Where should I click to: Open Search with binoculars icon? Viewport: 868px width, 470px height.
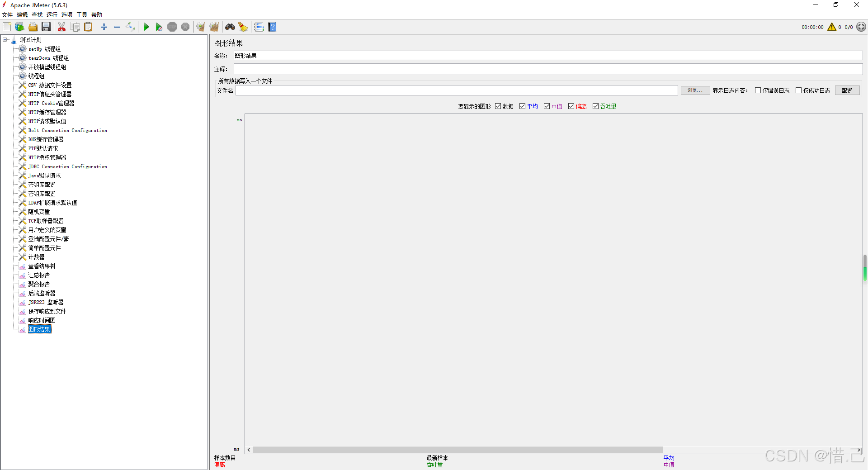pyautogui.click(x=230, y=27)
